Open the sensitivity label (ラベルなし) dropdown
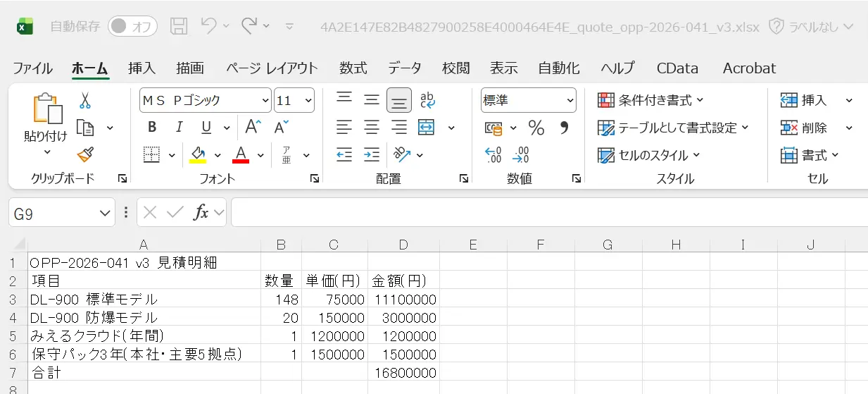868x394 pixels. pos(811,27)
